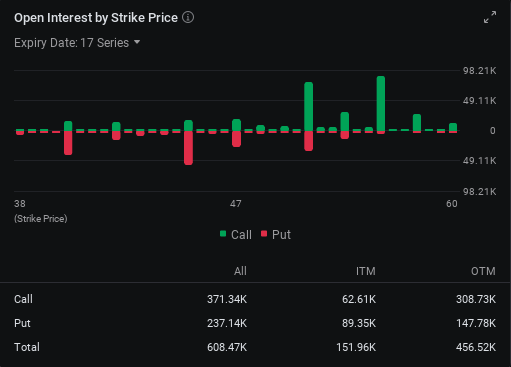
Task: Click the red Put legend swatch
Action: click(x=264, y=234)
